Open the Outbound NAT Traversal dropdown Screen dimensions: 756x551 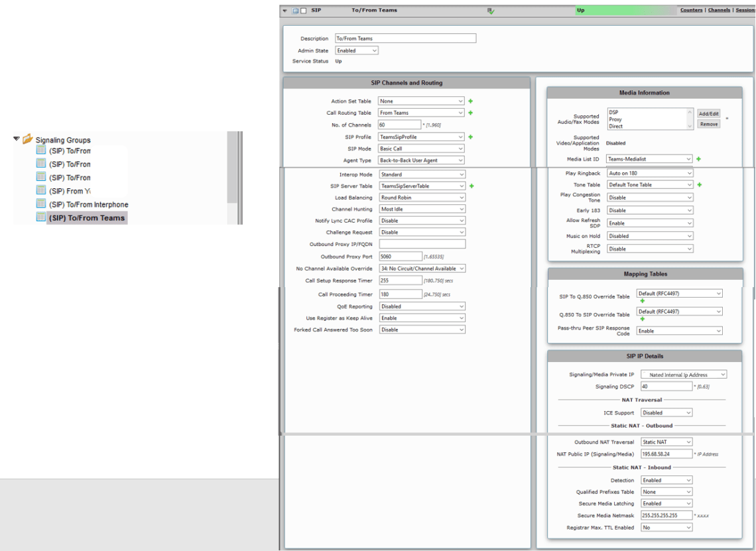[x=666, y=442]
